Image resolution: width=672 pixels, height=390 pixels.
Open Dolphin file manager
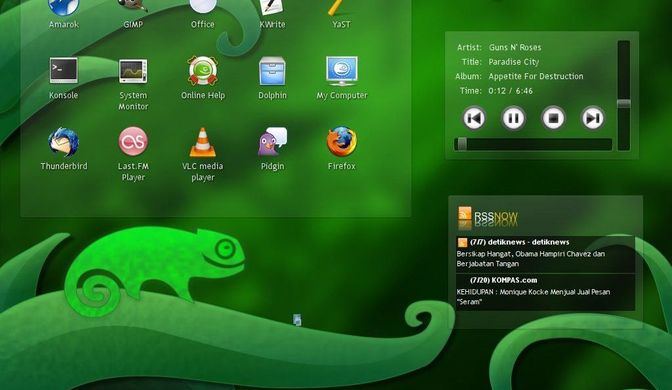point(272,71)
